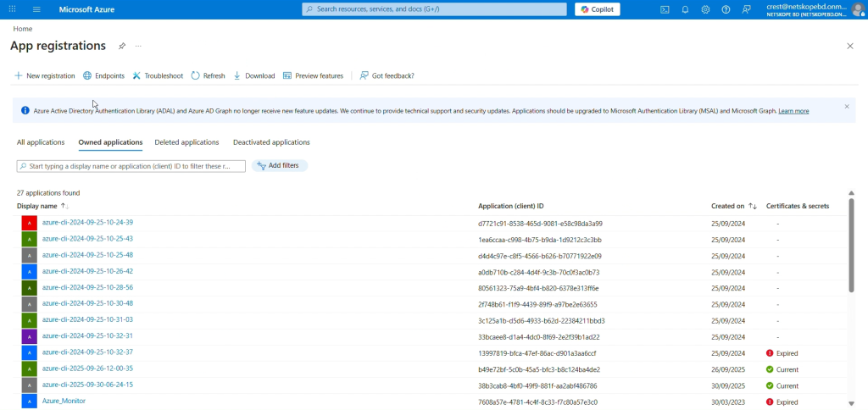Click New registration
The image size is (868, 410).
pyautogui.click(x=44, y=75)
